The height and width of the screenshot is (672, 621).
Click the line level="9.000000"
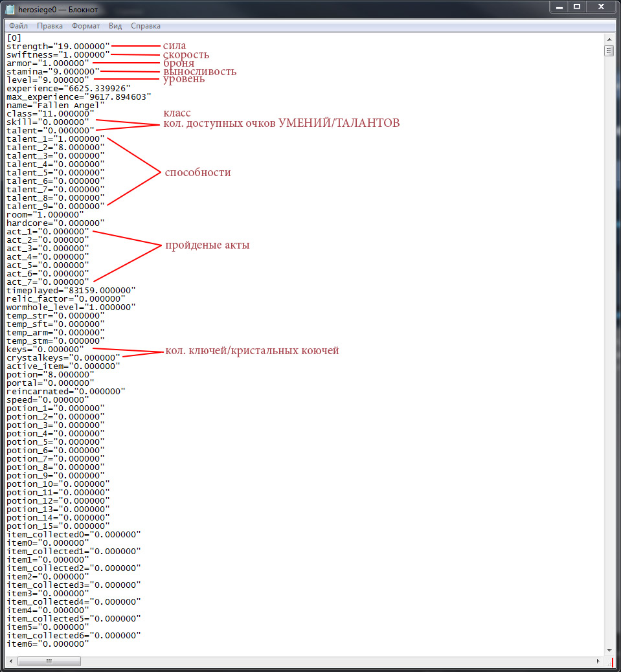(x=47, y=80)
